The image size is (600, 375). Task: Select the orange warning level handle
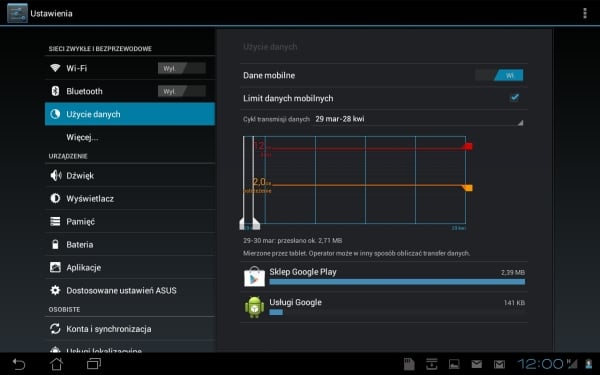tap(468, 188)
